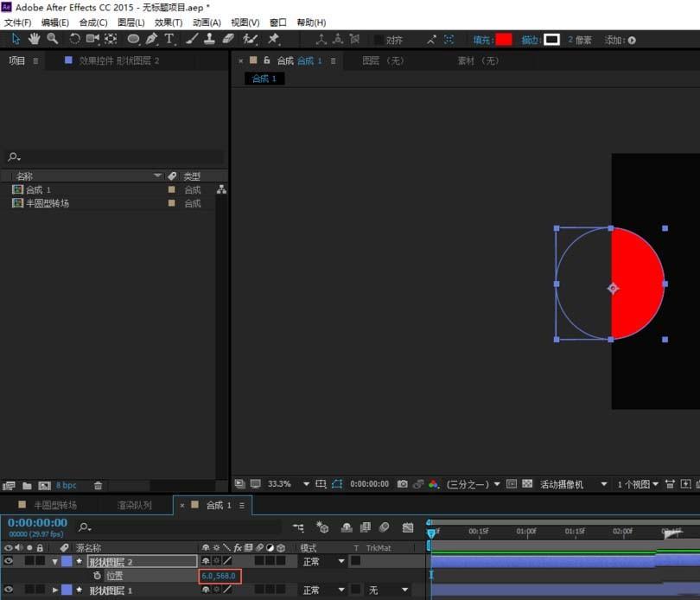Click the position stopwatch icon
Viewport: 700px width, 600px height.
(x=97, y=576)
